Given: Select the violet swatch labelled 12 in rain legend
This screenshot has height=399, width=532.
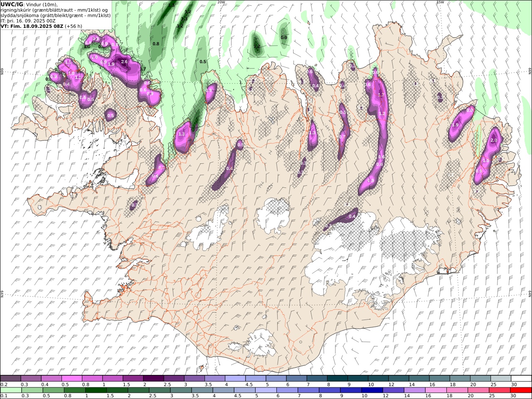Looking at the screenshot, I should (393, 390).
